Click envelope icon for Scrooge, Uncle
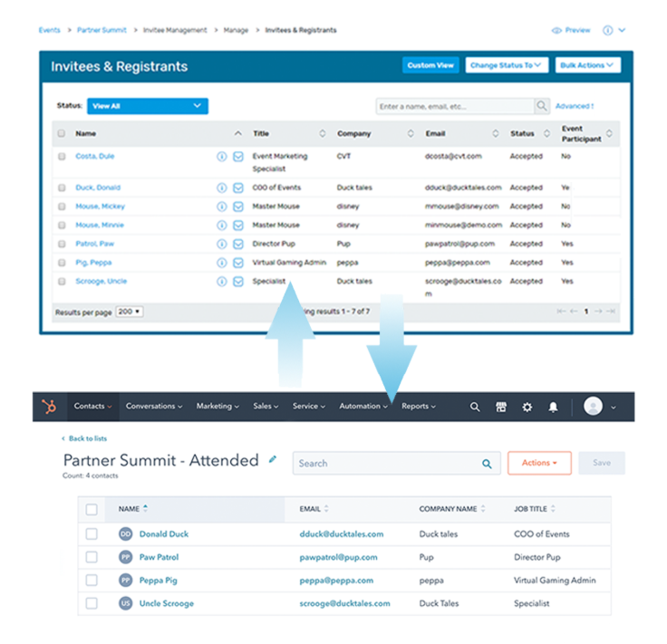Viewport: 667px width, 644px height. (238, 282)
